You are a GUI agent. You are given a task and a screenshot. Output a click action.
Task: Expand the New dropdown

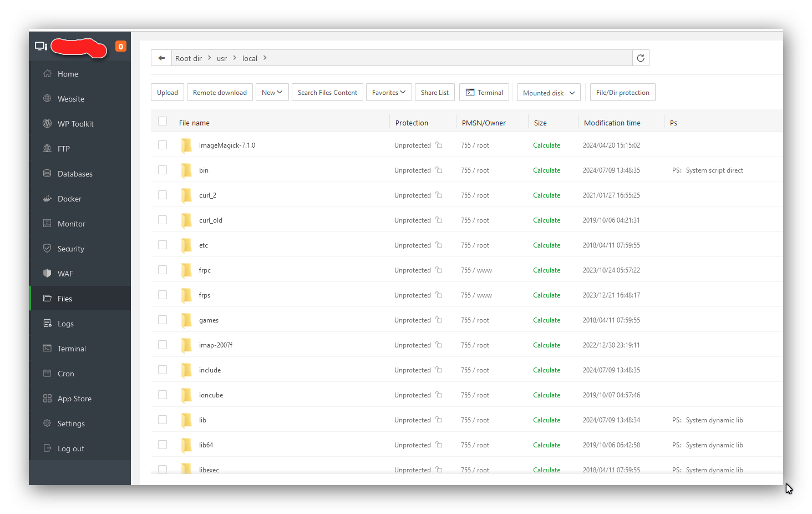coord(272,93)
